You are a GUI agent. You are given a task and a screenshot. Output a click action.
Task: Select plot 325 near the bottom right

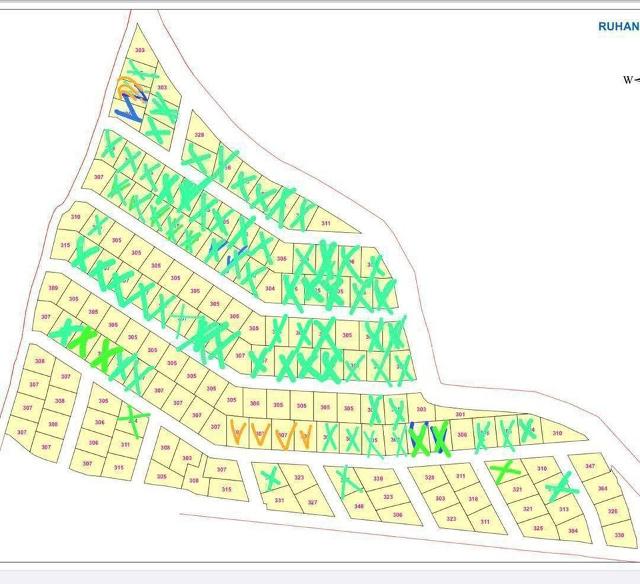pos(539,528)
